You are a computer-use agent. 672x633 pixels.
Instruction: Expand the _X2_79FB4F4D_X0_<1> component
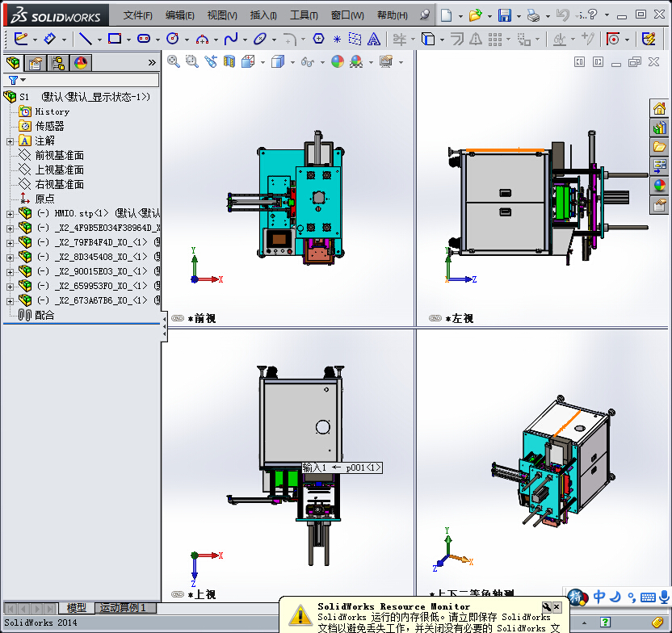[x=10, y=243]
